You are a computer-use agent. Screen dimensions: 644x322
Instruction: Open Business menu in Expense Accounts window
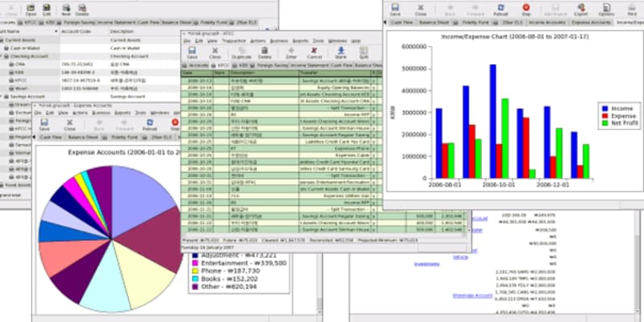101,113
